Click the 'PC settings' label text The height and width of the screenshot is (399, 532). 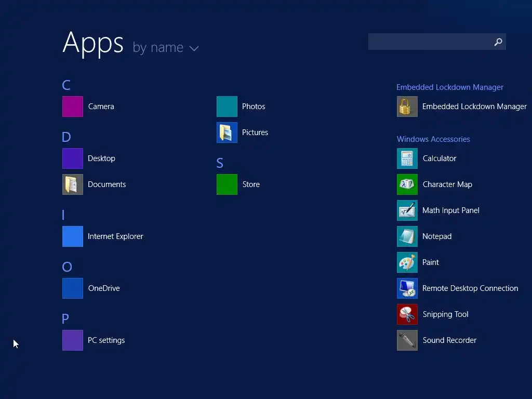click(106, 340)
